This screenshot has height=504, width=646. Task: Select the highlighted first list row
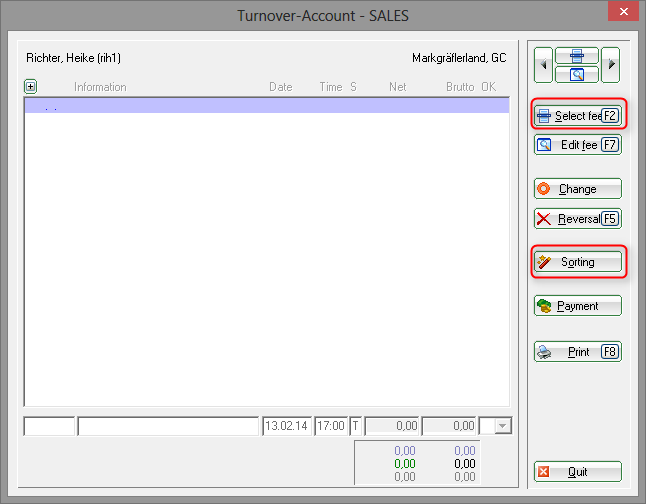click(x=267, y=105)
